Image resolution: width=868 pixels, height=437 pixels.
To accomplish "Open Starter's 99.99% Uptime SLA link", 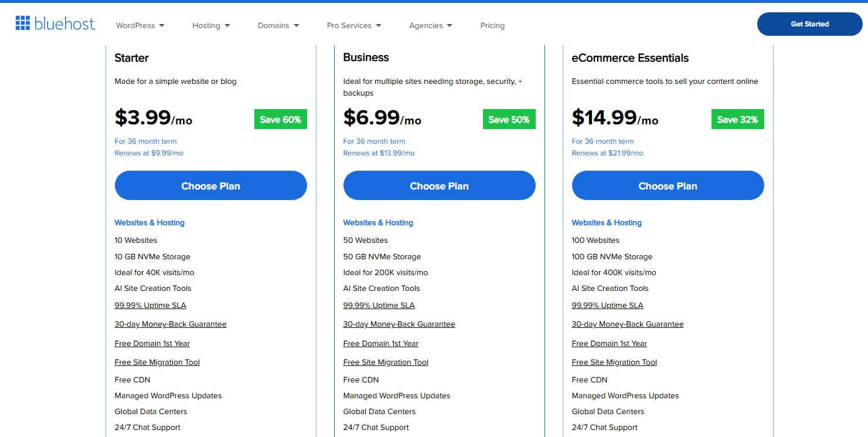I will 150,306.
